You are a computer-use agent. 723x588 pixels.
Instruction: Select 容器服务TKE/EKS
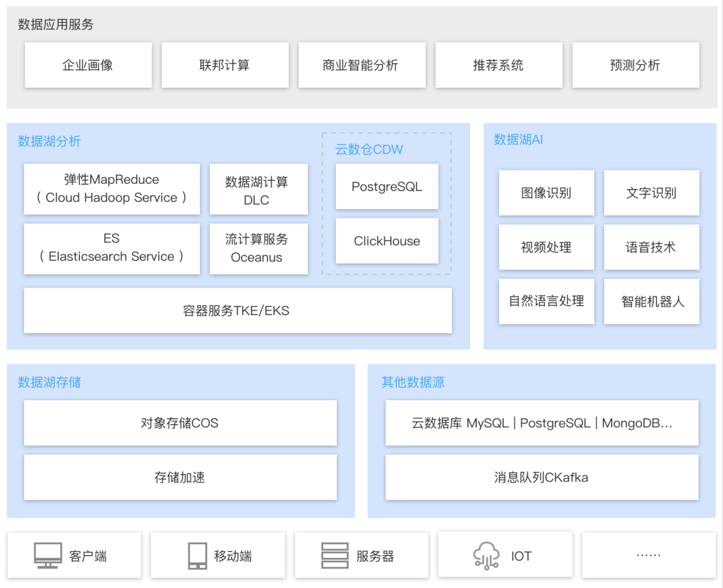[238, 310]
